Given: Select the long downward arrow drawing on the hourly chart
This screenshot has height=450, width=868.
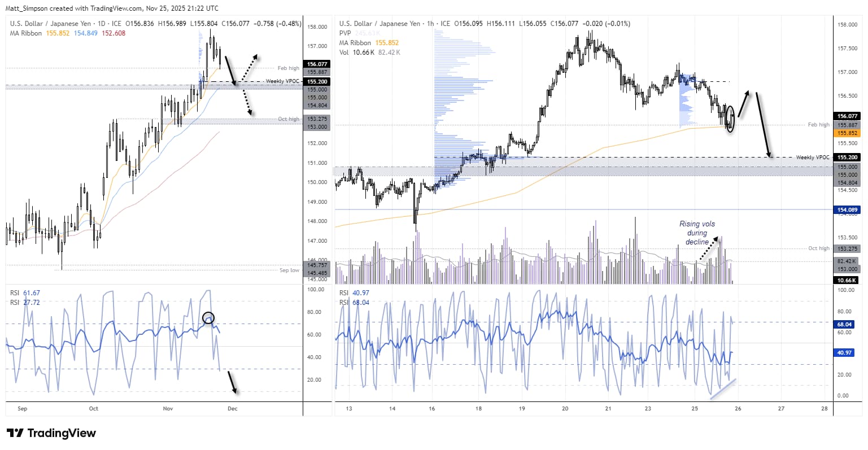Looking at the screenshot, I should (762, 124).
